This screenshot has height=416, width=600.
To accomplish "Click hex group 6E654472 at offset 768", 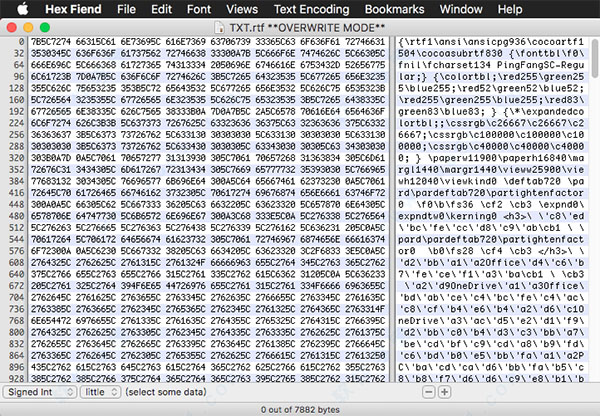I will pyautogui.click(x=51, y=320).
